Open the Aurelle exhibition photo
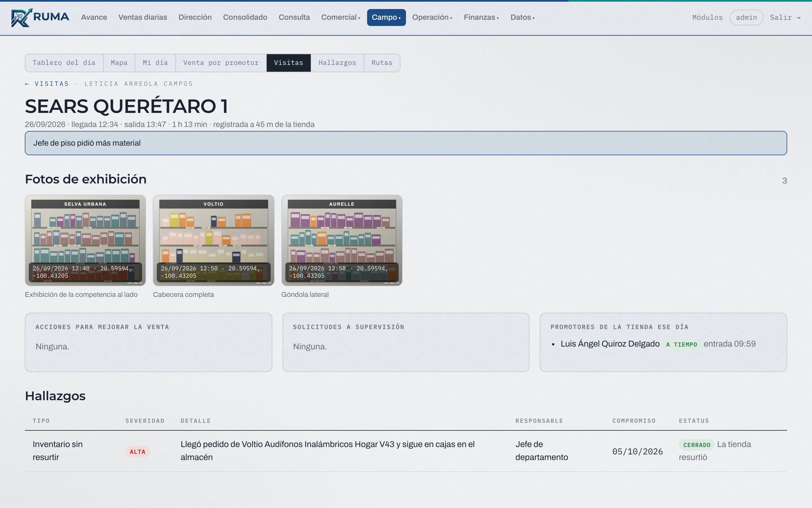The height and width of the screenshot is (508, 812). pyautogui.click(x=342, y=240)
